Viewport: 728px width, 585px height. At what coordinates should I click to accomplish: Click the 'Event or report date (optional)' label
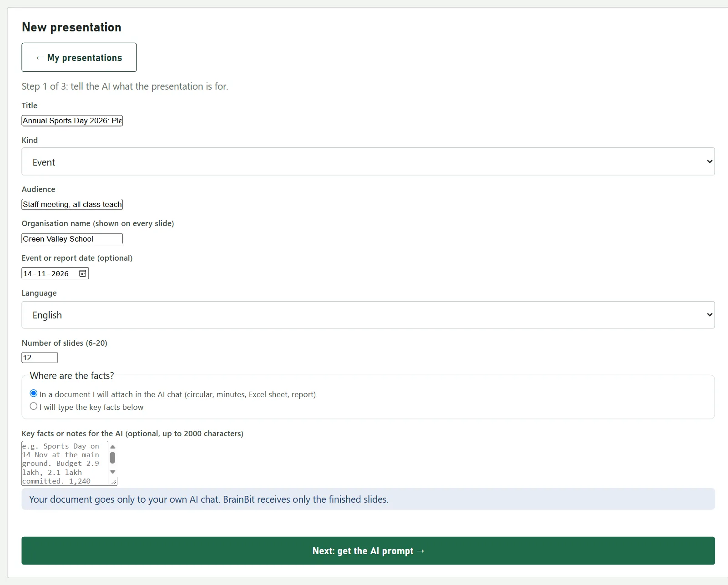tap(77, 258)
